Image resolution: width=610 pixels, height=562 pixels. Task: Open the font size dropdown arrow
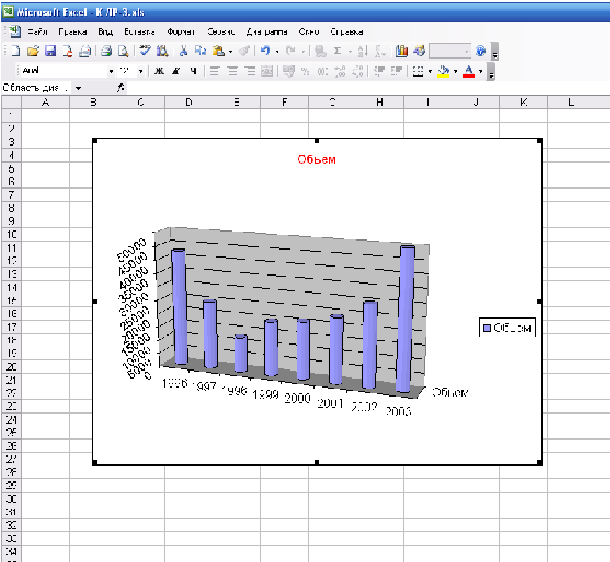(x=140, y=72)
